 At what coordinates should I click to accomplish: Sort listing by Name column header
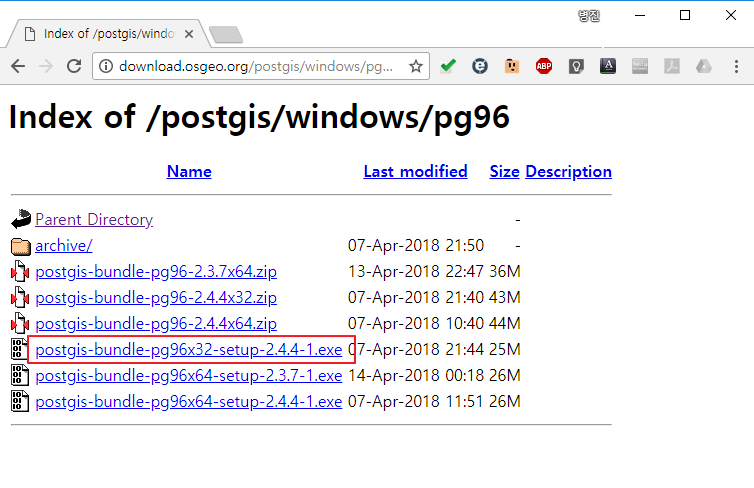(x=189, y=171)
